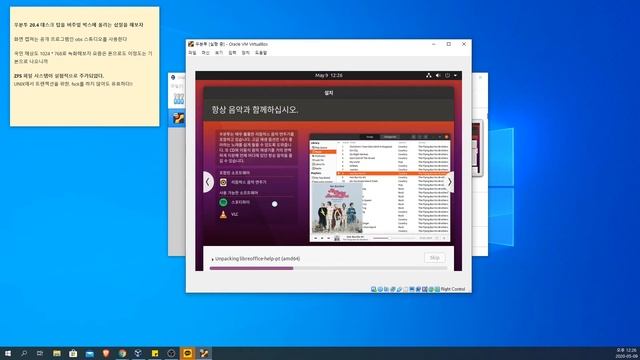Click the Ubuntu power icon in top bar
This screenshot has width=640, height=360.
point(447,76)
